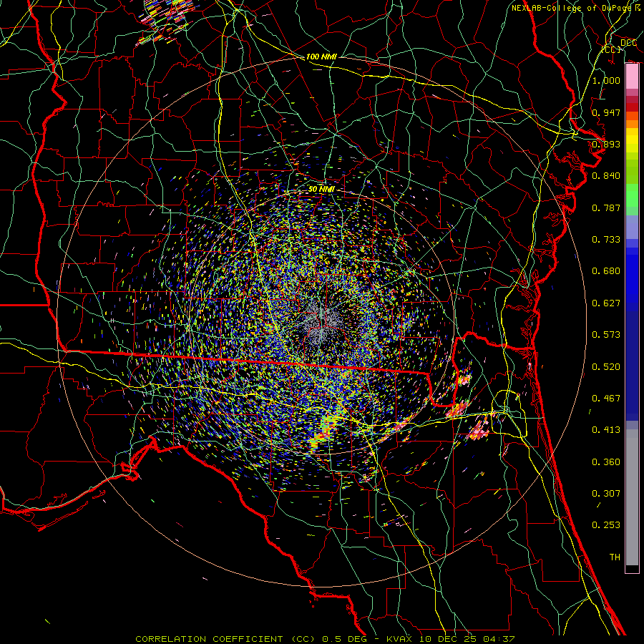Click the bottom CORRELATION COEFFICIENT KVAX caption

(325, 639)
